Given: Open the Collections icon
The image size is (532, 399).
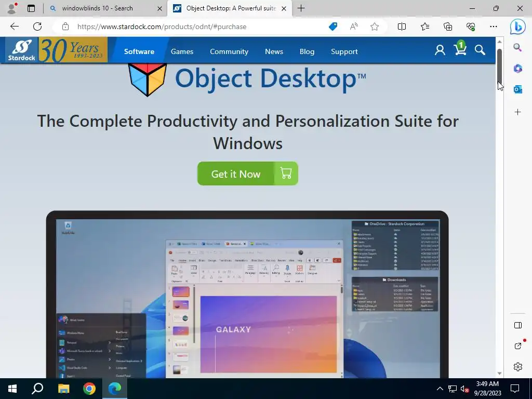Looking at the screenshot, I should tap(448, 26).
